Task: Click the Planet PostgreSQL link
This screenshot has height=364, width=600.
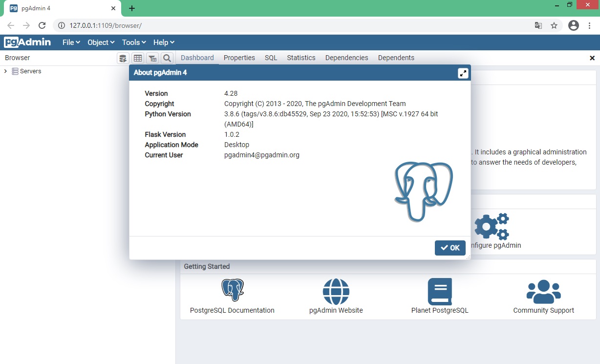Action: point(440,310)
